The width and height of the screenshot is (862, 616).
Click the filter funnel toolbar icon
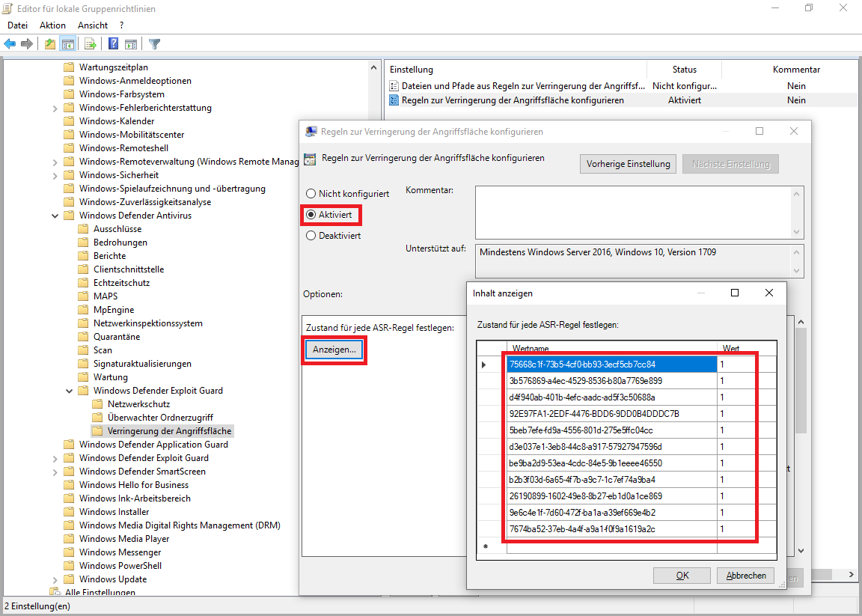(x=154, y=44)
